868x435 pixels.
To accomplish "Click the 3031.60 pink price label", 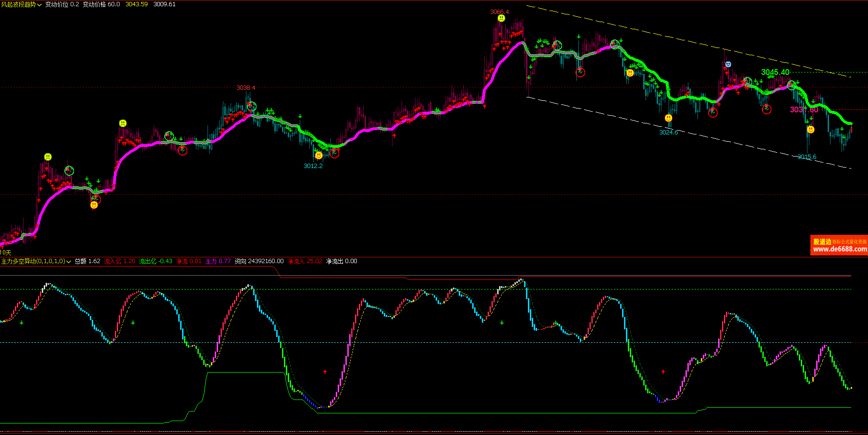I will click(804, 109).
